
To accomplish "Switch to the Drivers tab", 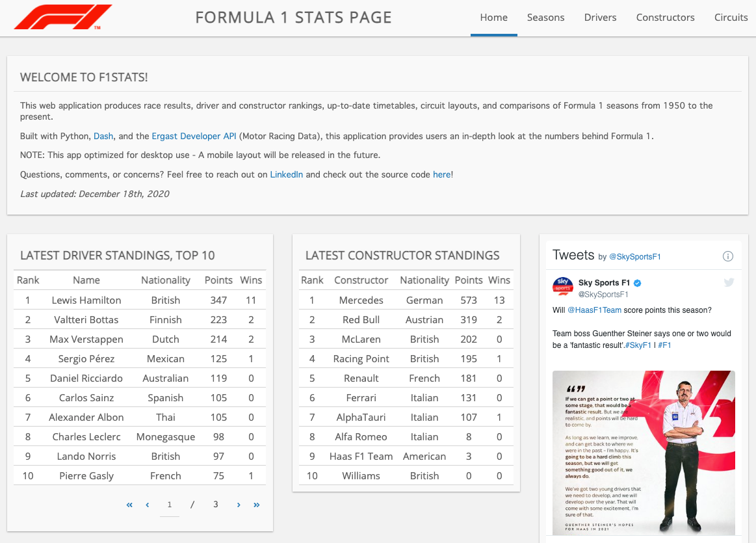I will [600, 18].
